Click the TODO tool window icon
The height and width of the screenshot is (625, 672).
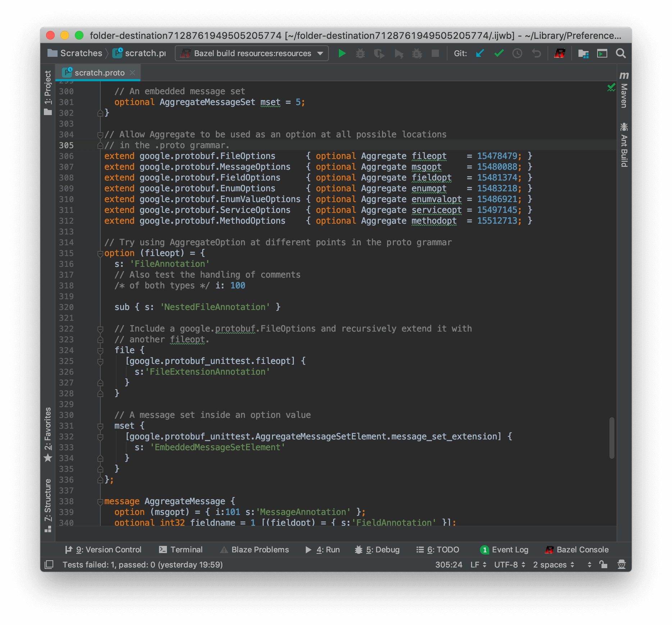click(x=438, y=549)
